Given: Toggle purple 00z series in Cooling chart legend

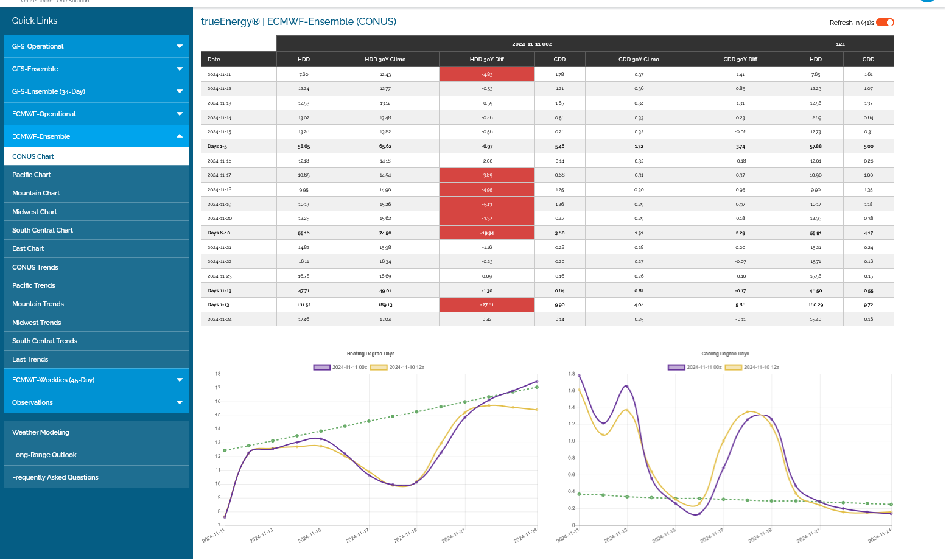Looking at the screenshot, I should [x=695, y=367].
